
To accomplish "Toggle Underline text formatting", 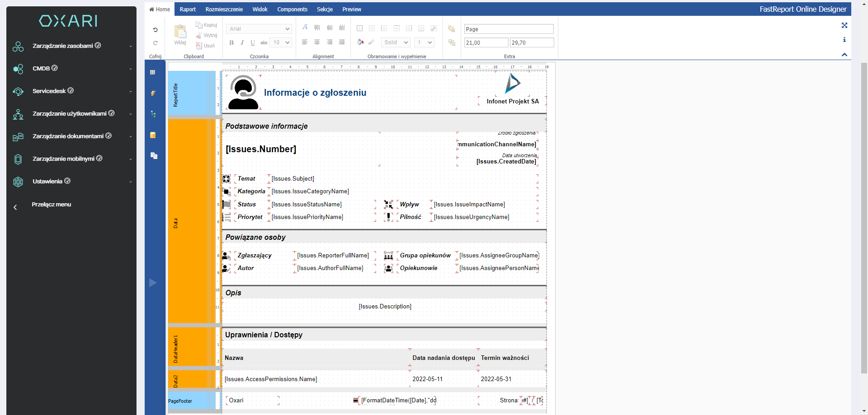I will point(253,42).
